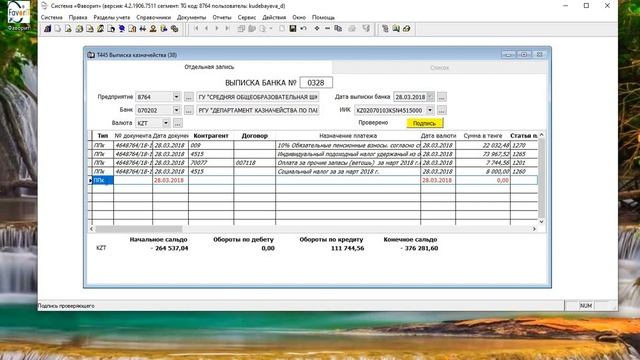Click the binoculars search toolbar icon
This screenshot has width=640, height=360.
(x=142, y=29)
